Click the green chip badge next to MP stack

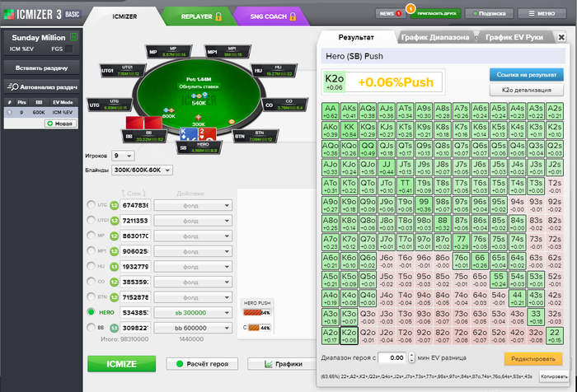coord(114,236)
